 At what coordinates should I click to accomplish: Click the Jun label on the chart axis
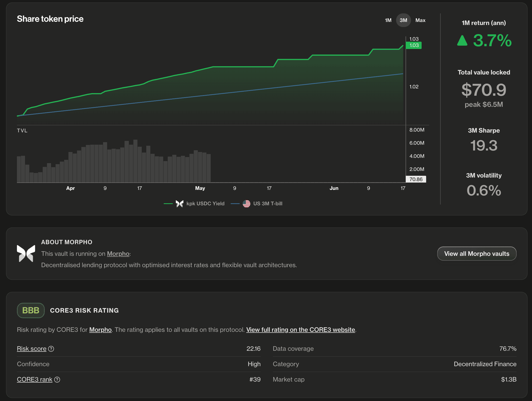(334, 188)
